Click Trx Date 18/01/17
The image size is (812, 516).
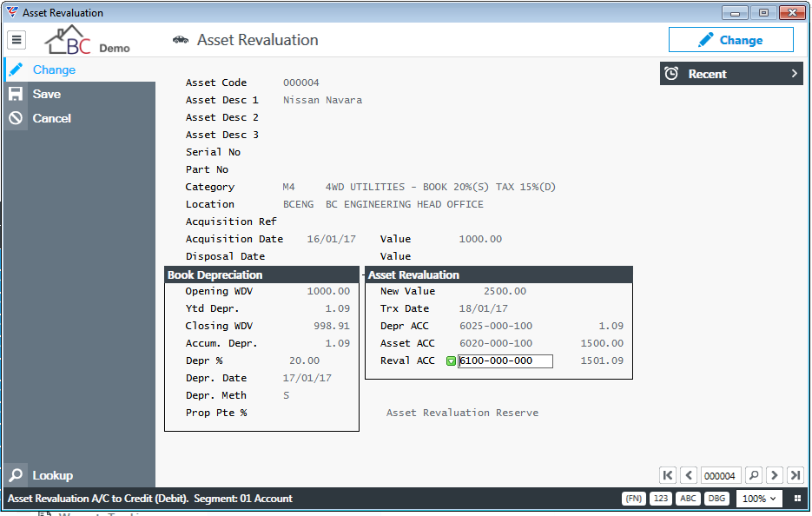pyautogui.click(x=484, y=308)
